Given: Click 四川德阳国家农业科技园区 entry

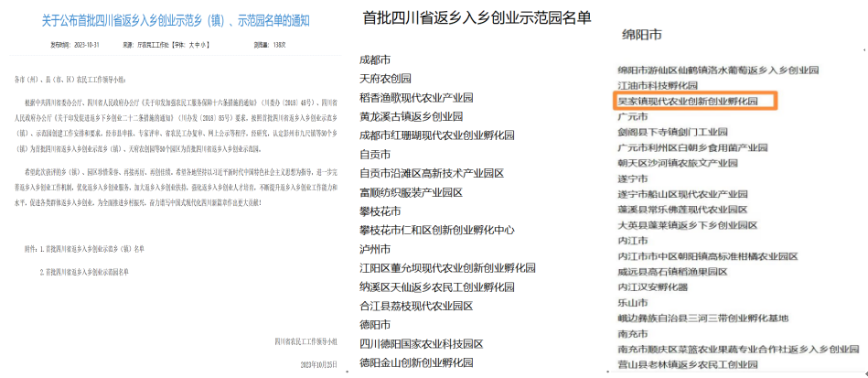Looking at the screenshot, I should pos(421,344).
